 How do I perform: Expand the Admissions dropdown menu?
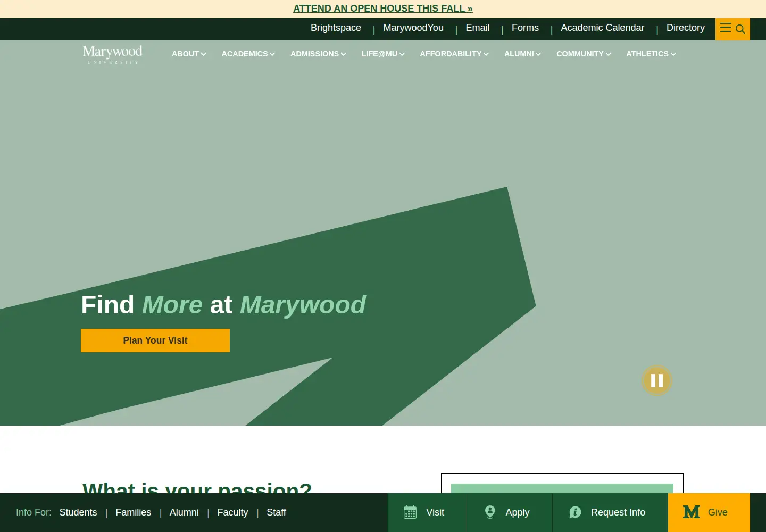318,54
